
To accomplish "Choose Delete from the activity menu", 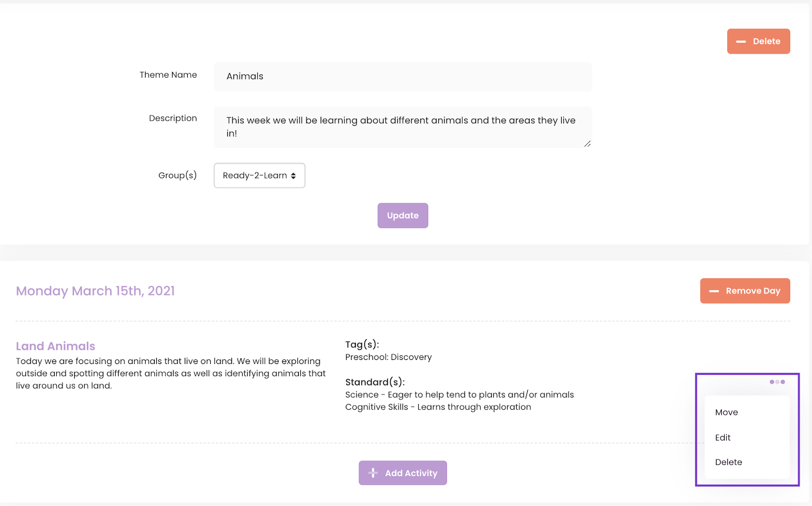I will coord(728,462).
